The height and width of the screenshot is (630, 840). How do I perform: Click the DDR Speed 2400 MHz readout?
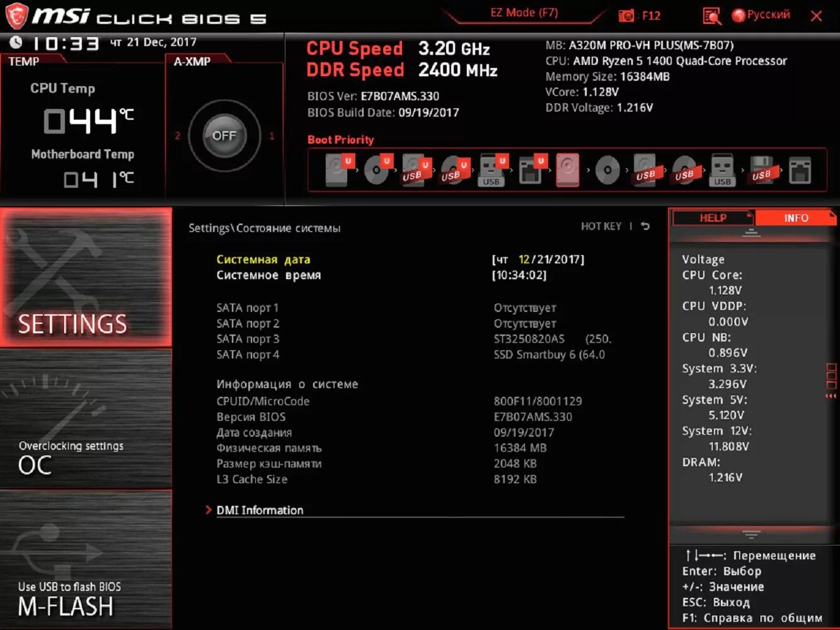pos(402,70)
